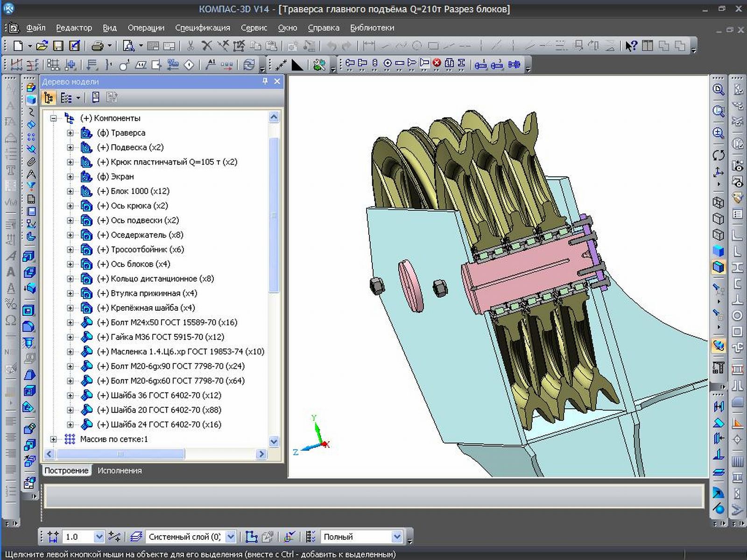747x560 pixels.
Task: Open Print Preview from the toolbar
Action: point(128,46)
